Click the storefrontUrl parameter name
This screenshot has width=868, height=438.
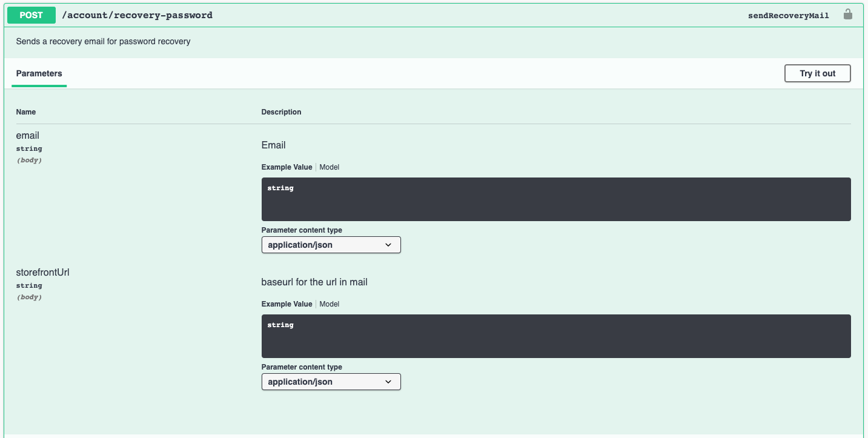pos(42,272)
